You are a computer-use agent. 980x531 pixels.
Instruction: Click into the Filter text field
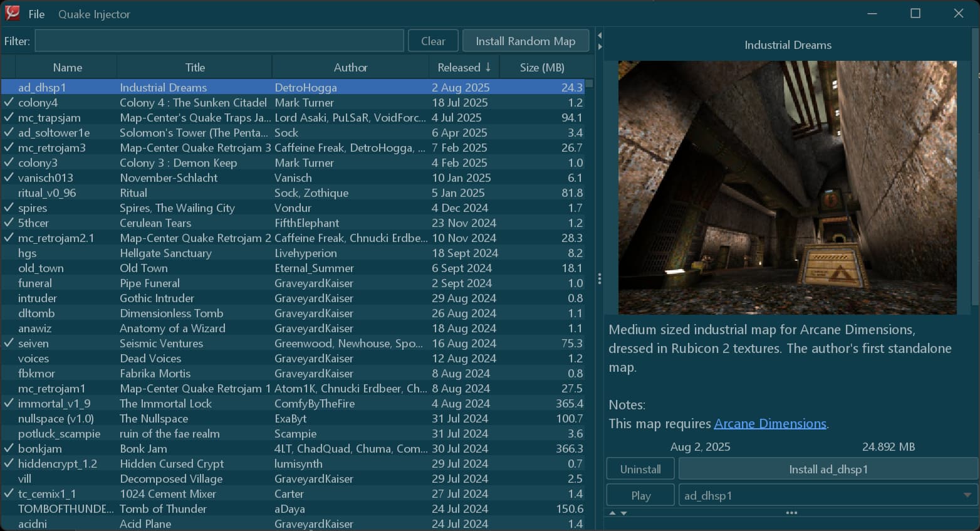(219, 41)
